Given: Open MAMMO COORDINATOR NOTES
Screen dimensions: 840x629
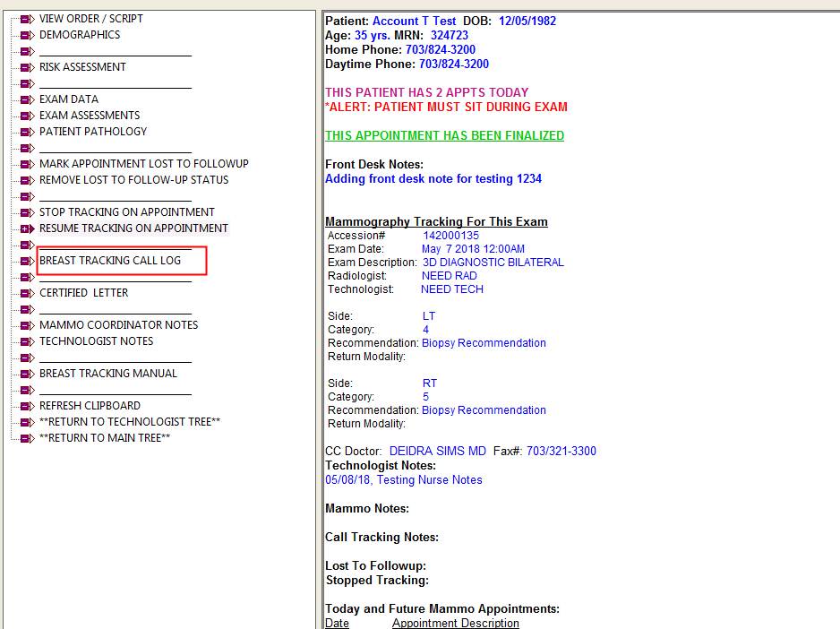Looking at the screenshot, I should click(x=118, y=325).
